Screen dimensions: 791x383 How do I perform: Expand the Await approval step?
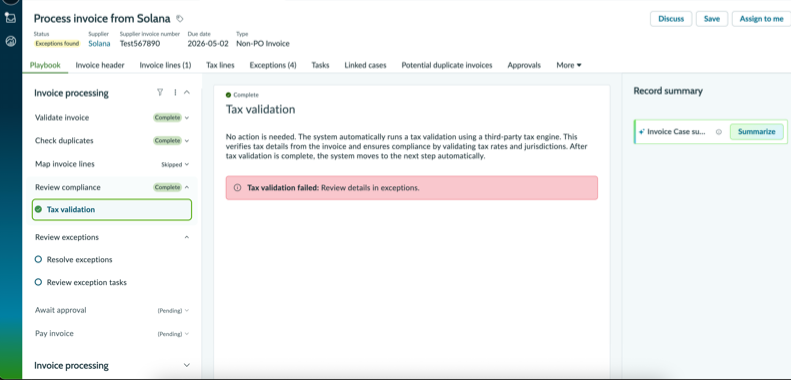(187, 310)
